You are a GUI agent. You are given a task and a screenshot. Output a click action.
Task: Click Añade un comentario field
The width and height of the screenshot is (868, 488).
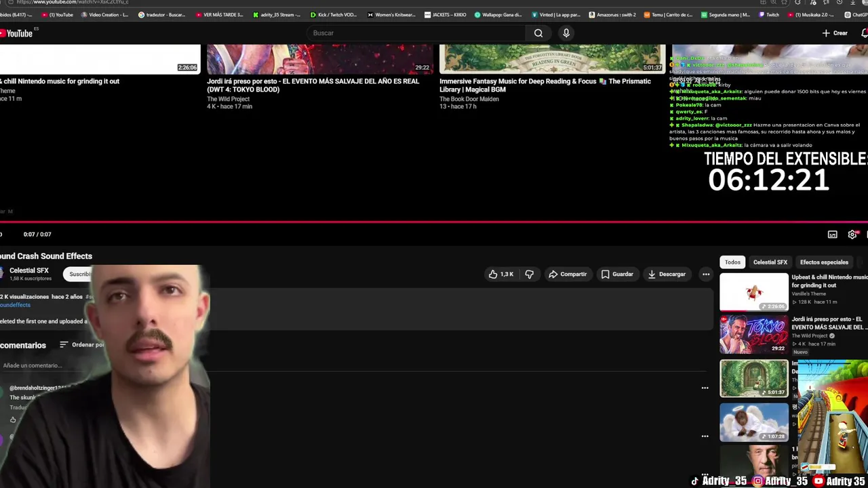click(33, 366)
